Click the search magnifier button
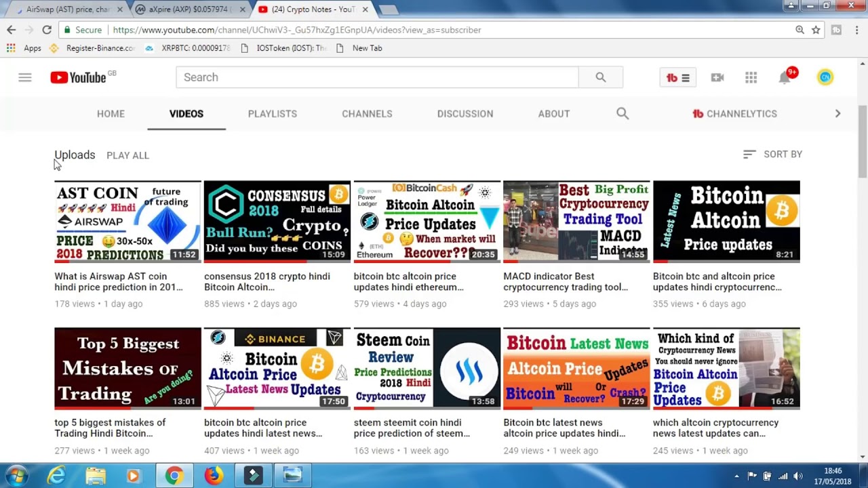The height and width of the screenshot is (488, 868). tap(601, 77)
